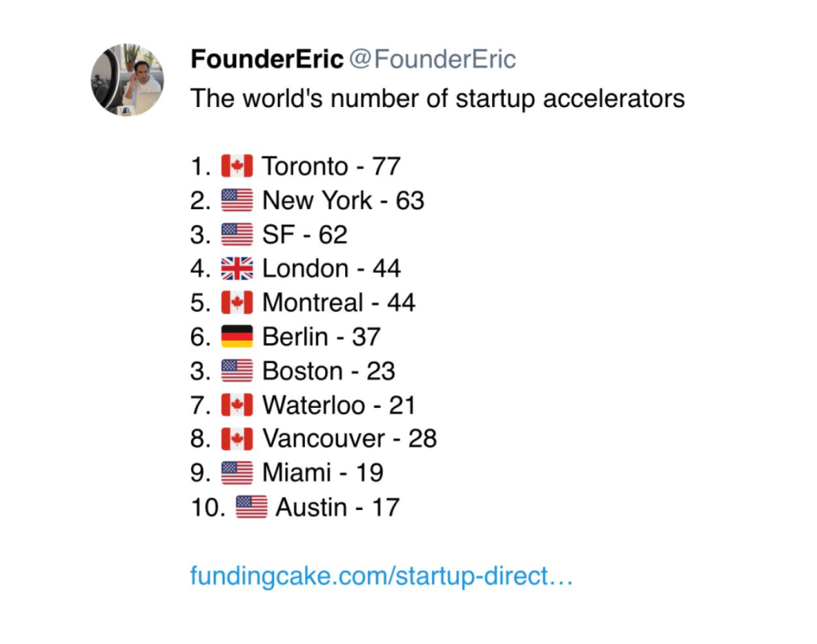This screenshot has width=817, height=644.
Task: Click the US flag beside Miami
Action: click(x=236, y=473)
